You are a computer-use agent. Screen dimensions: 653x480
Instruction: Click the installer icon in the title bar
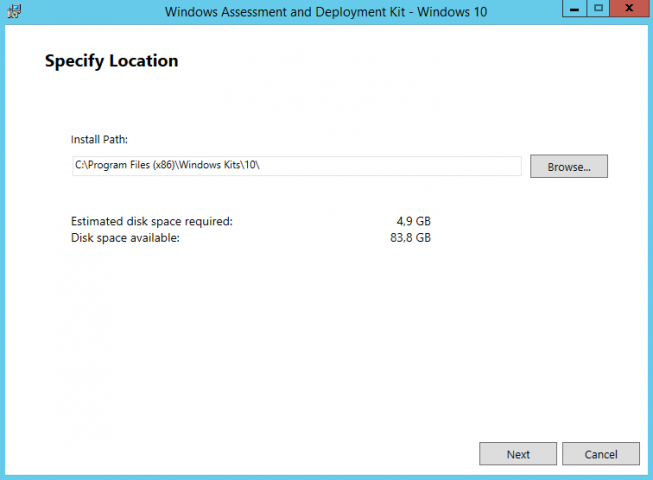(14, 11)
